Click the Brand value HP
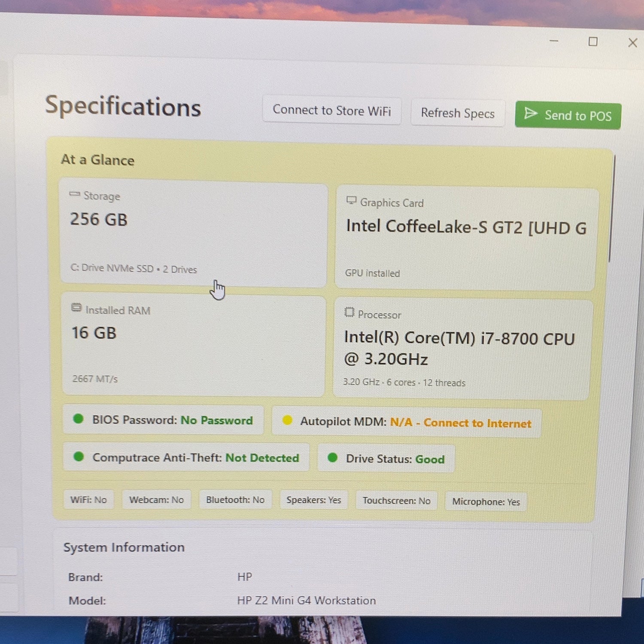Screen dimensions: 644x644 pos(245,577)
